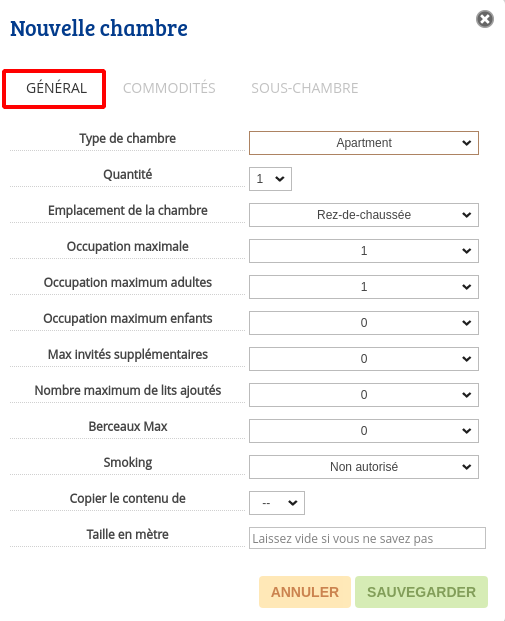Switch to the GÉNÉRAL tab

(x=56, y=88)
